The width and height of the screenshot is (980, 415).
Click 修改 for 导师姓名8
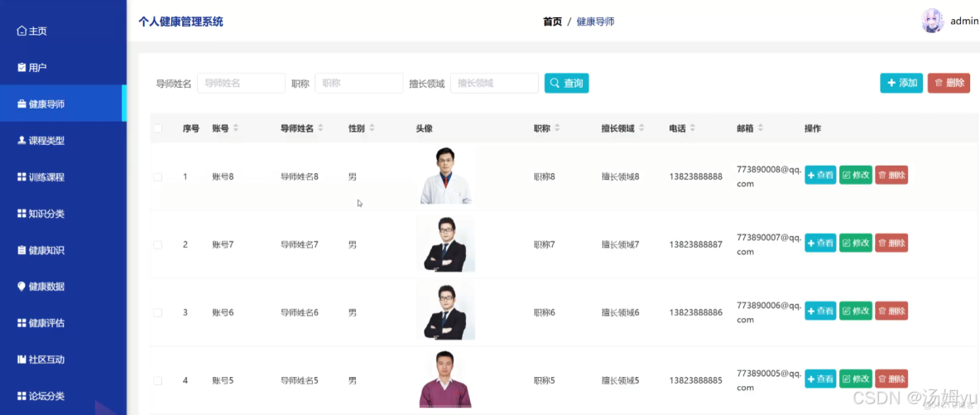856,176
